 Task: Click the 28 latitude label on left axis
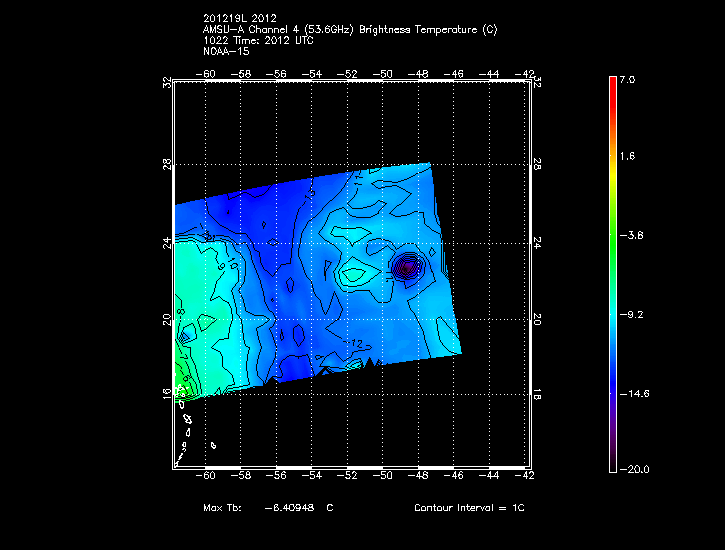(x=168, y=163)
